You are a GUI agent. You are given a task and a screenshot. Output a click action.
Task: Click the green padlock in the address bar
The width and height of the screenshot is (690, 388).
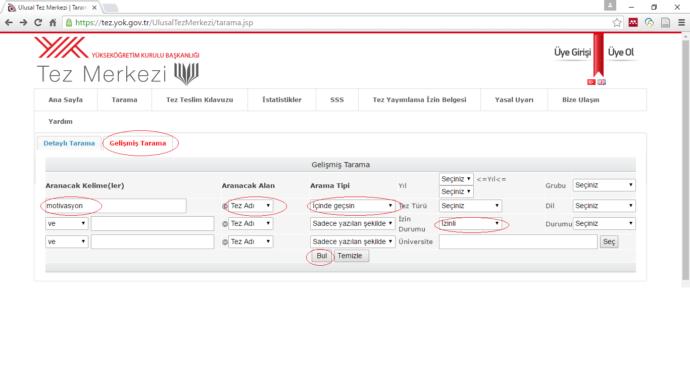tap(69, 22)
